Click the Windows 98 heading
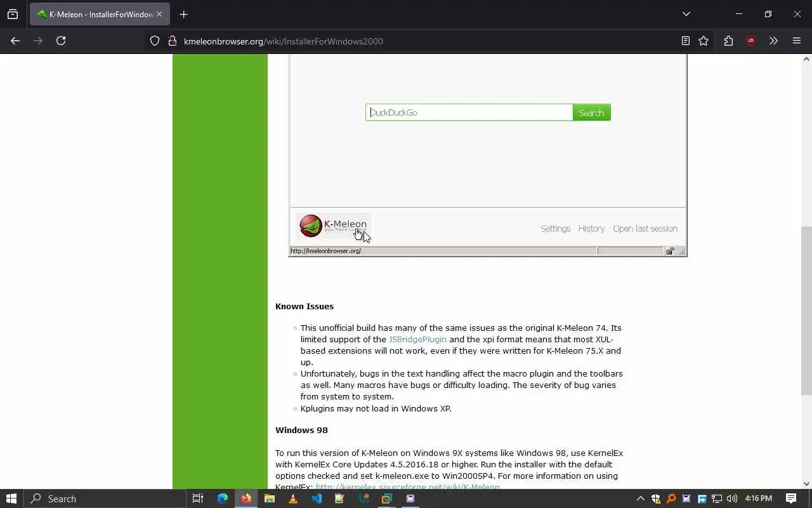This screenshot has height=508, width=812. click(x=301, y=430)
